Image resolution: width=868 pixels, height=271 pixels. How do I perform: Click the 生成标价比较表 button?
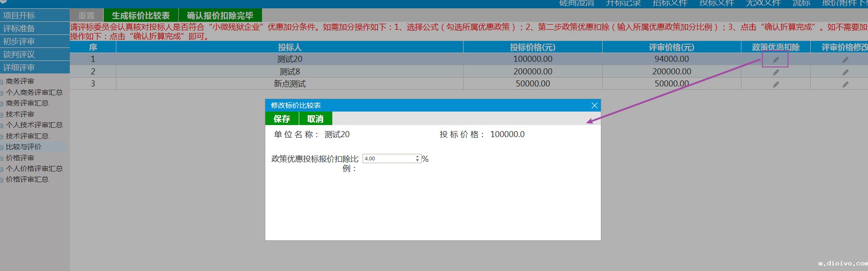coord(141,15)
